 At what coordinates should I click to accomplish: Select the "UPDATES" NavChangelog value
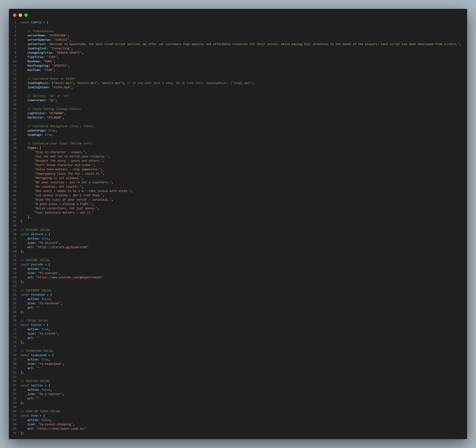pyautogui.click(x=60, y=66)
